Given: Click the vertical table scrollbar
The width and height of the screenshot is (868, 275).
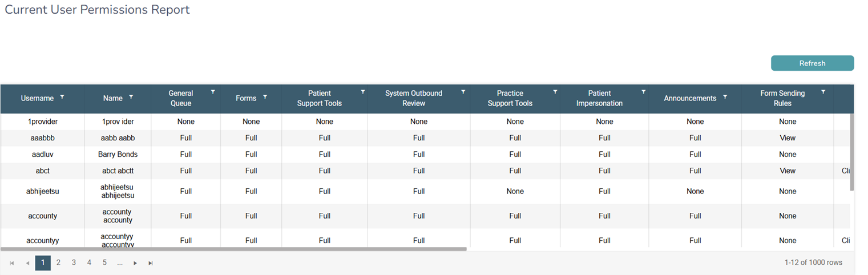Looking at the screenshot, I should tap(852, 152).
